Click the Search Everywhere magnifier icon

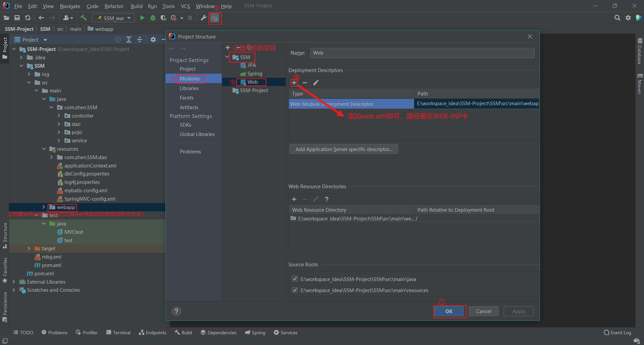[617, 18]
